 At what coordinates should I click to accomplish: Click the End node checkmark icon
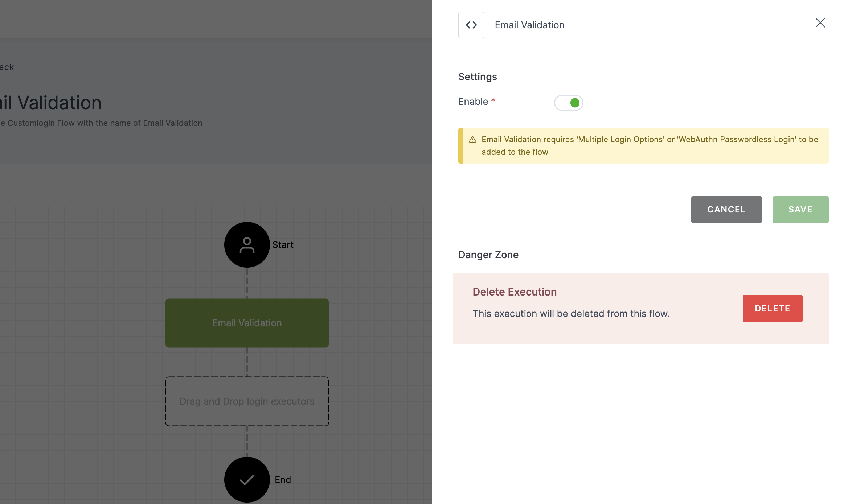(247, 479)
